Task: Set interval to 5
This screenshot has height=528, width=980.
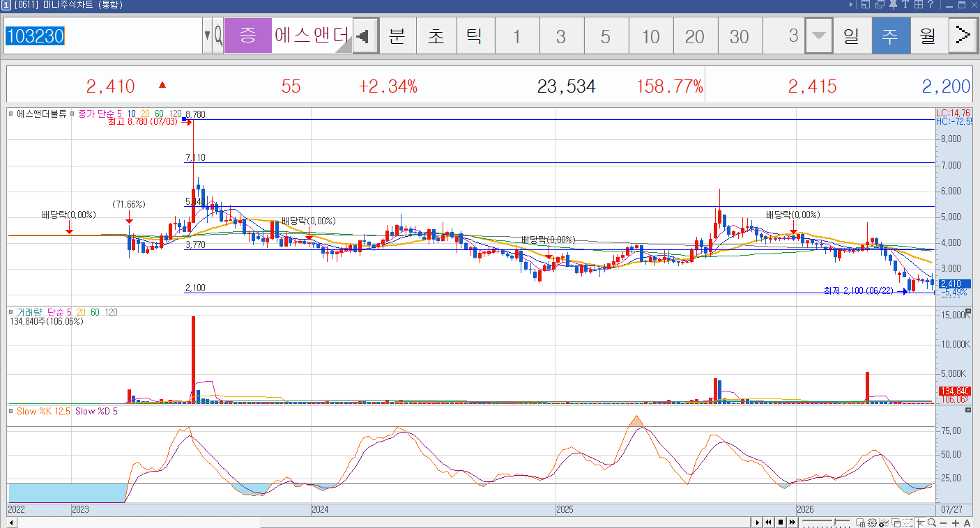Action: point(606,36)
